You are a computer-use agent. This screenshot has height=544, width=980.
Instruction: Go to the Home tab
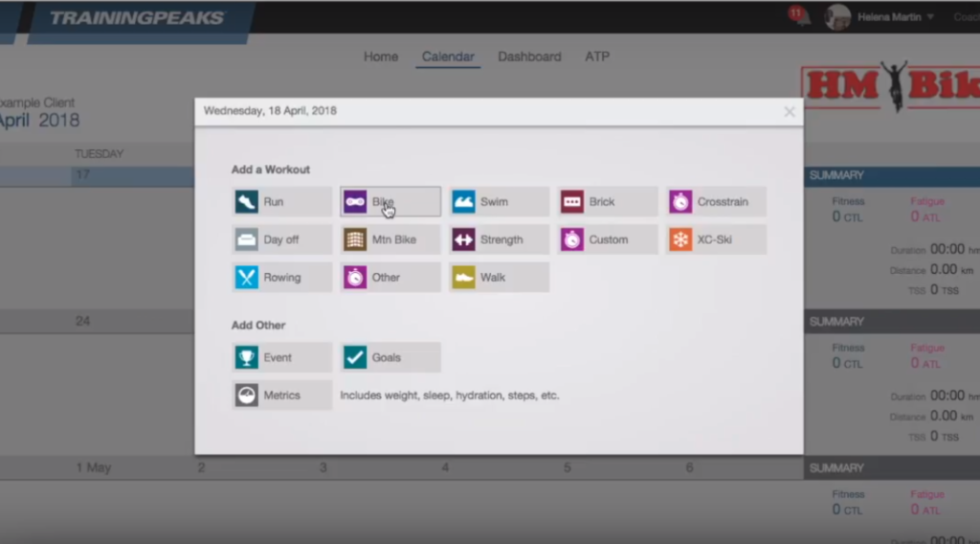pyautogui.click(x=380, y=57)
